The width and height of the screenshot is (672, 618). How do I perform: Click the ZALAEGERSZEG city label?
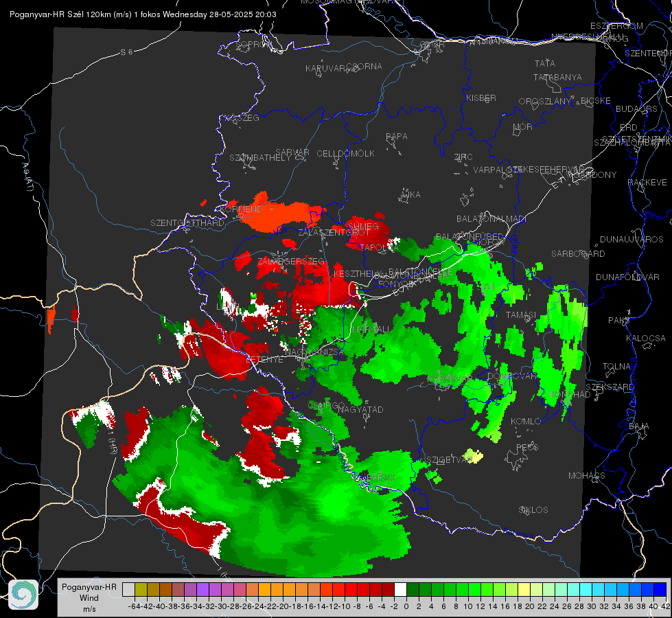(291, 261)
